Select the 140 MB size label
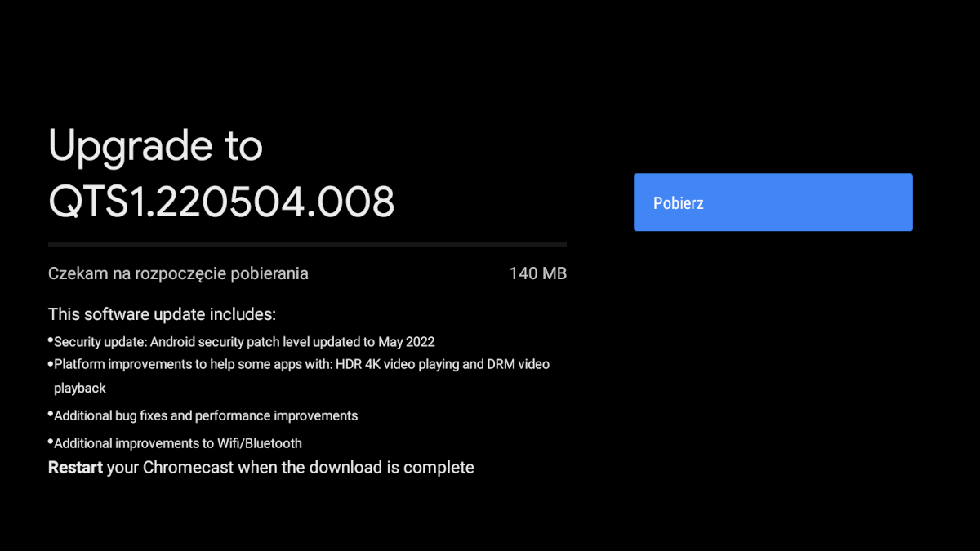The height and width of the screenshot is (551, 980). pyautogui.click(x=538, y=273)
